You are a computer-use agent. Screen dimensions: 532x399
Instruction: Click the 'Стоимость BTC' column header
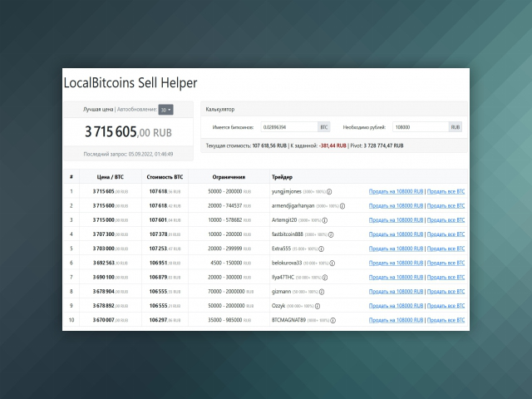[x=165, y=177]
